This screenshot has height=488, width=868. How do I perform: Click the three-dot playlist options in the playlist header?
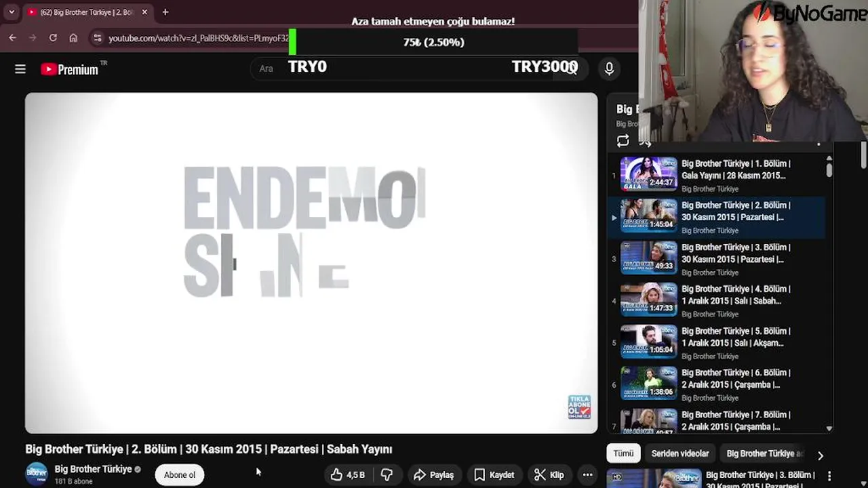coord(818,142)
